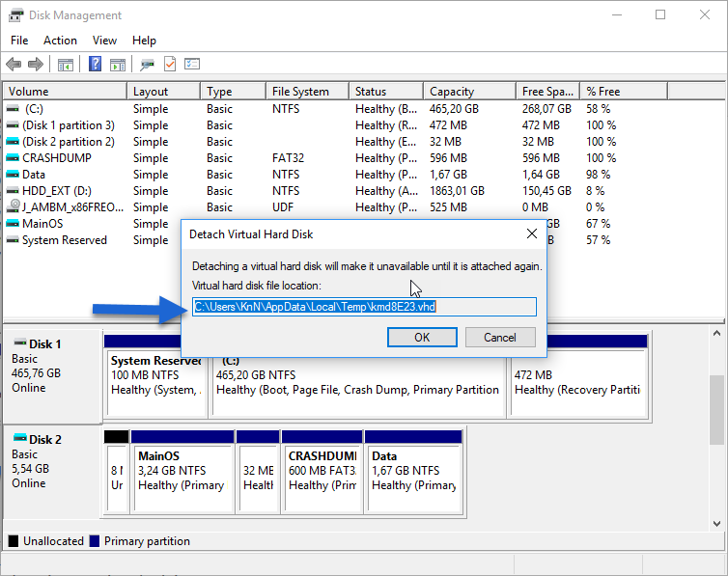This screenshot has height=576, width=728.
Task: Click the black Unallocated legend swatch
Action: tap(14, 540)
